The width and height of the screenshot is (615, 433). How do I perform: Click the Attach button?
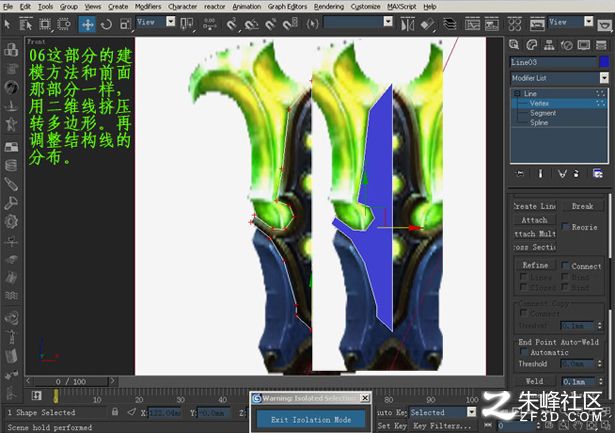pyautogui.click(x=534, y=220)
